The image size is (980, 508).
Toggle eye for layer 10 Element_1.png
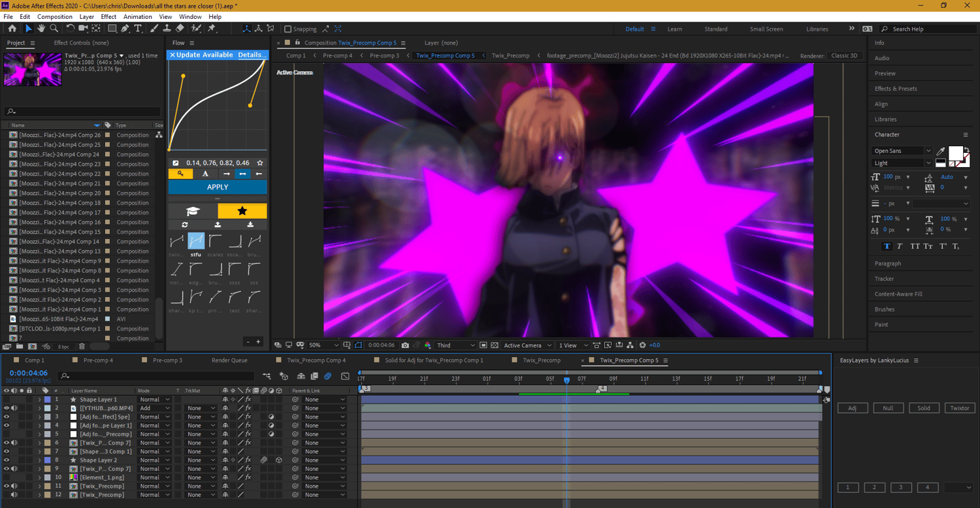[x=7, y=477]
